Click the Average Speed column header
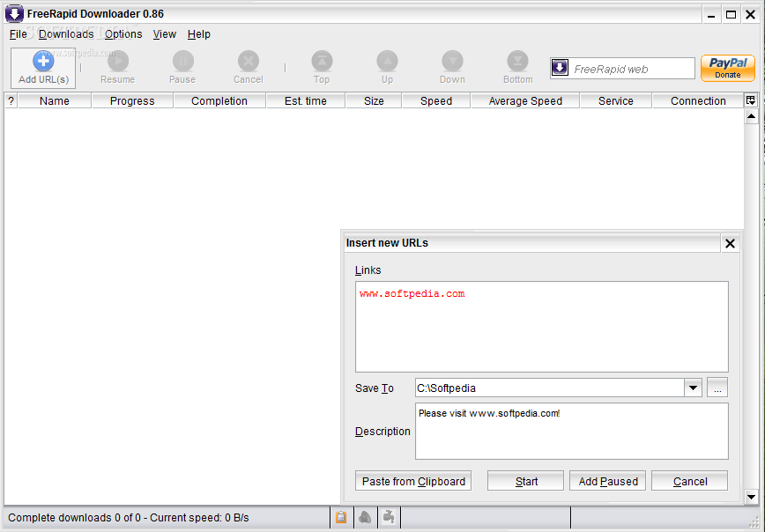The height and width of the screenshot is (532, 765). 525,101
